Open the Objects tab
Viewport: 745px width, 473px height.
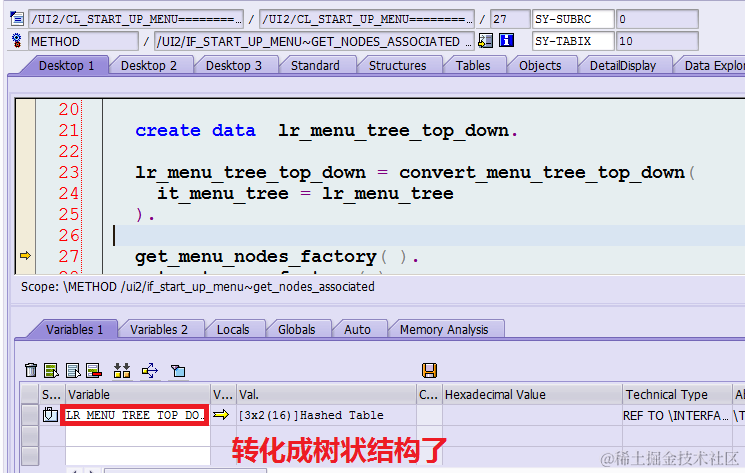click(x=540, y=66)
